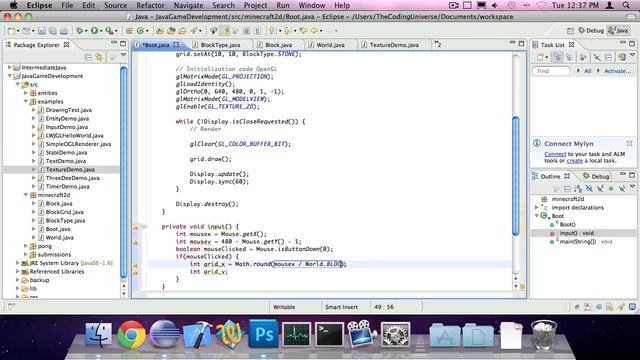
Task: Show hidden editor tabs list
Action: (x=438, y=44)
